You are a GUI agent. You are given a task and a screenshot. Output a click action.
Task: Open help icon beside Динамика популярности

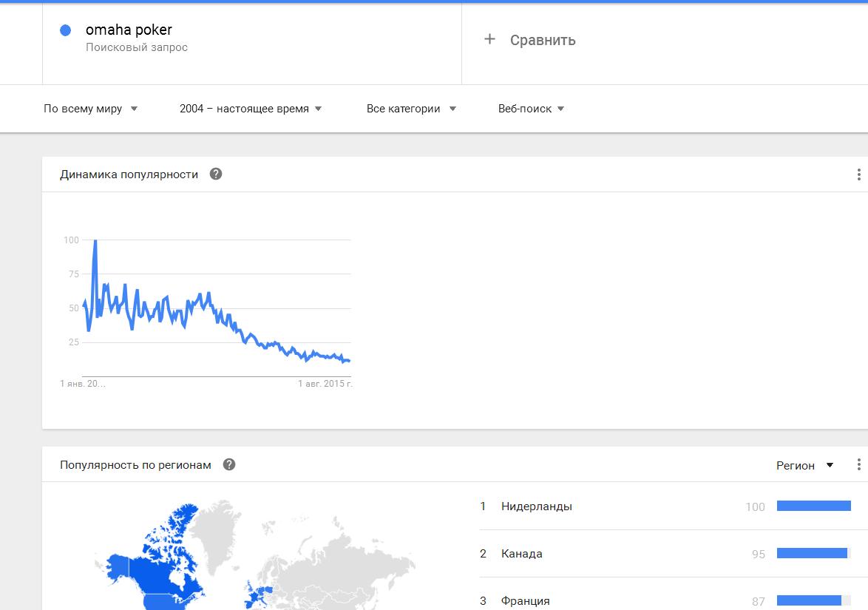click(x=216, y=174)
